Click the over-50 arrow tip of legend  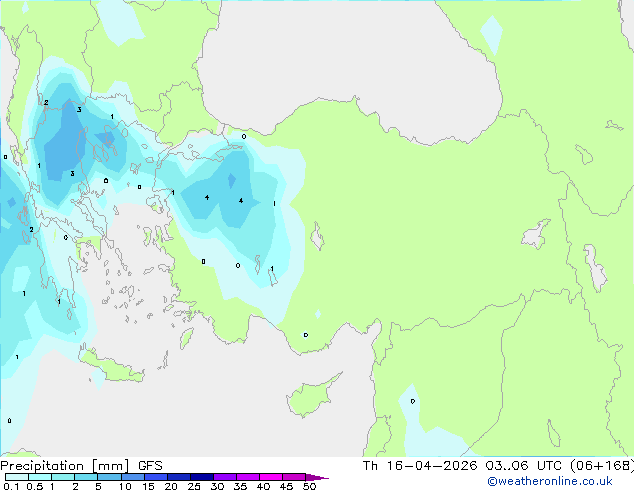pos(317,477)
